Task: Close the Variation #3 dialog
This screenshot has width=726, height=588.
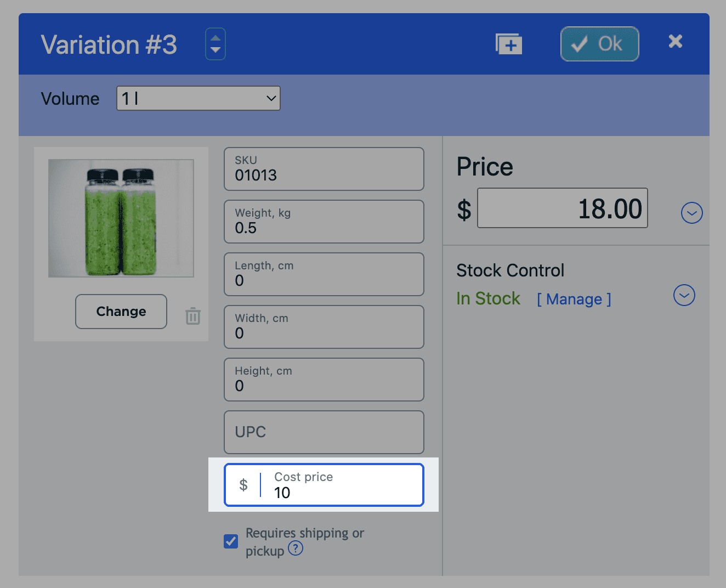Action: [x=676, y=41]
